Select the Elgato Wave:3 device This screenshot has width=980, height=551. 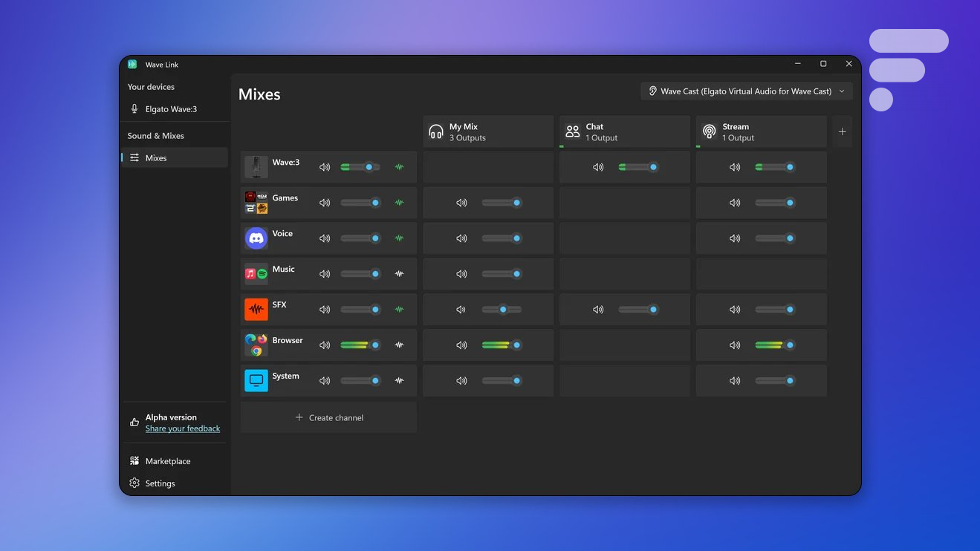pos(171,109)
